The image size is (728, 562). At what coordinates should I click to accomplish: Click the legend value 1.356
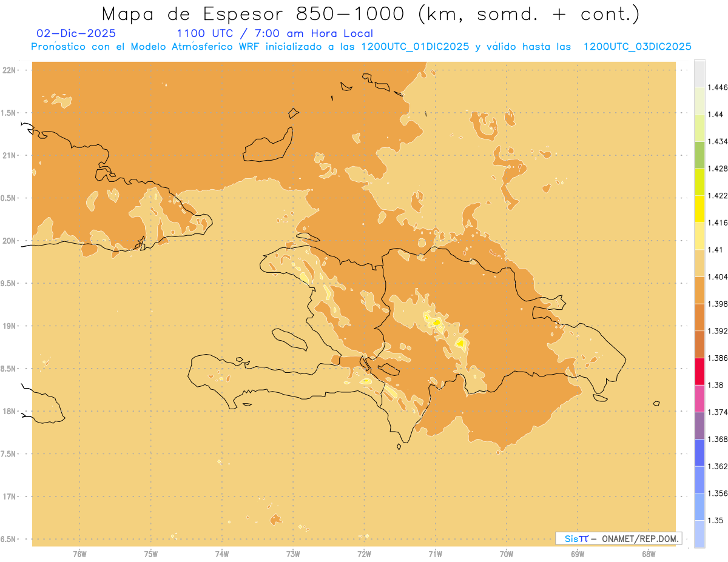[x=718, y=493]
